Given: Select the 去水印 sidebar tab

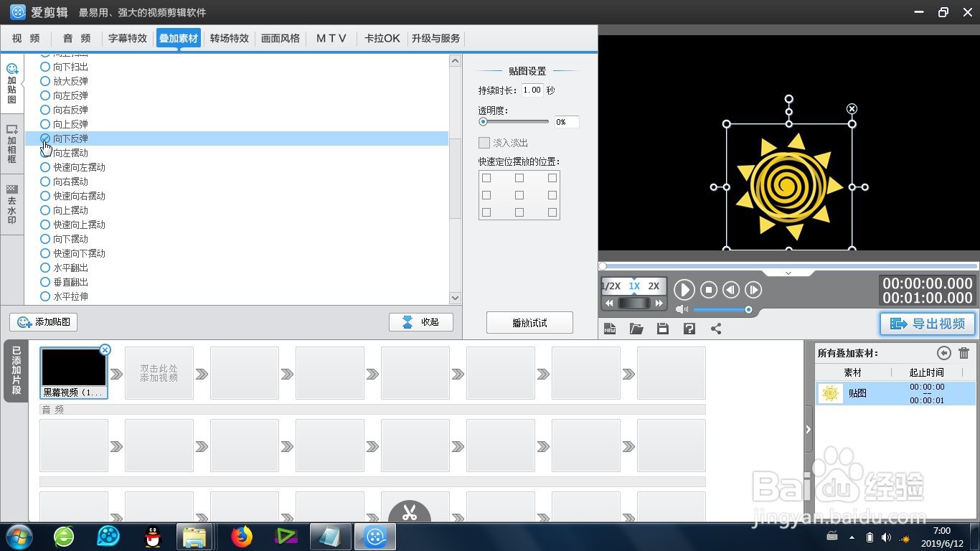Looking at the screenshot, I should (12, 204).
